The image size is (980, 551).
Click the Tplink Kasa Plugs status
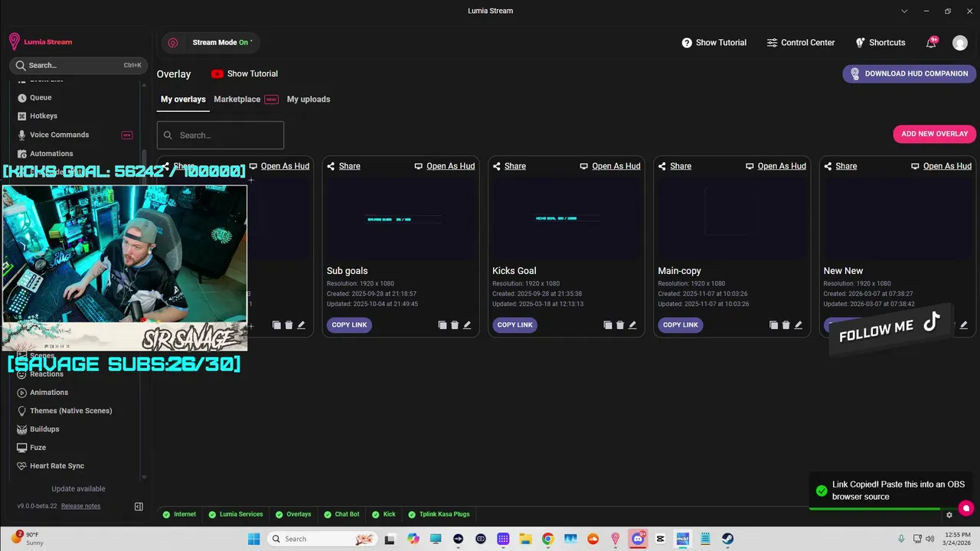coord(439,514)
